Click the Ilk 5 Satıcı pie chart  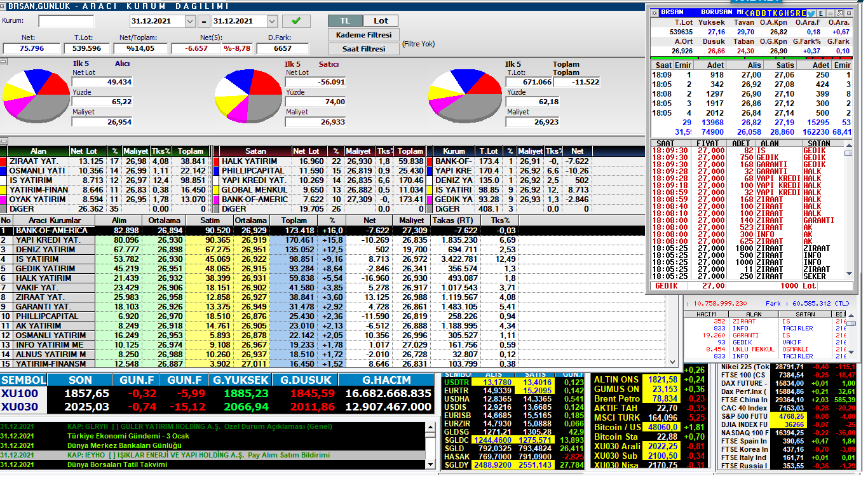click(x=248, y=97)
